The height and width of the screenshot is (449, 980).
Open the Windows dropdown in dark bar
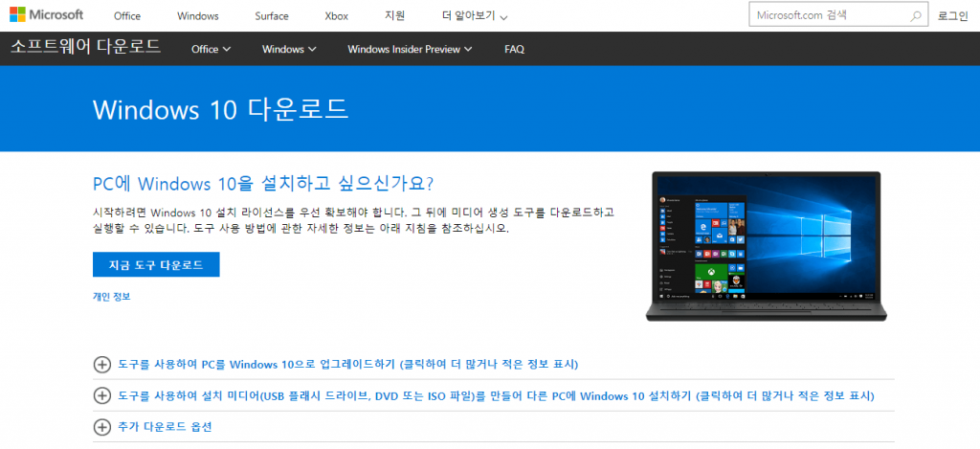click(289, 50)
